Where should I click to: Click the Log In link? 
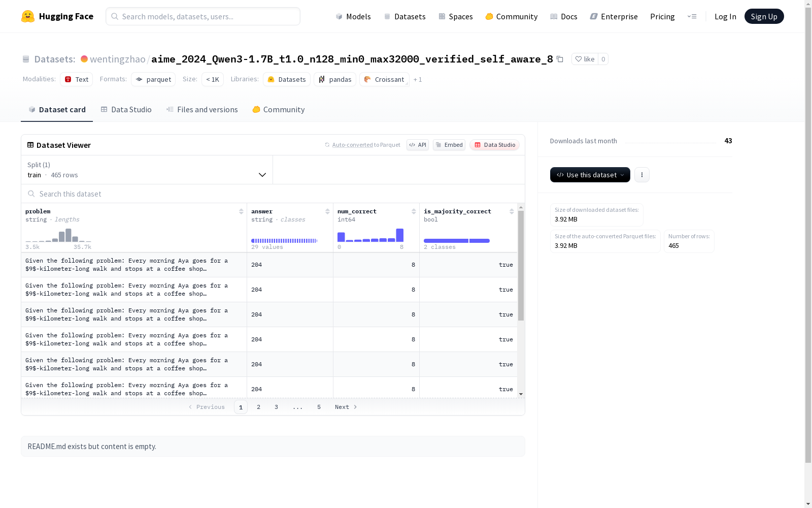[725, 16]
